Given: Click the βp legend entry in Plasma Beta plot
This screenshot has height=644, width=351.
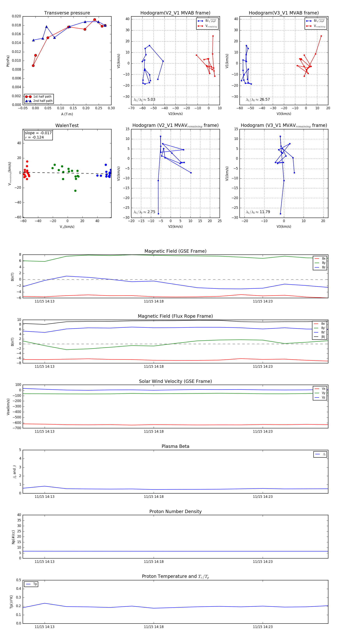Looking at the screenshot, I should click(320, 454).
